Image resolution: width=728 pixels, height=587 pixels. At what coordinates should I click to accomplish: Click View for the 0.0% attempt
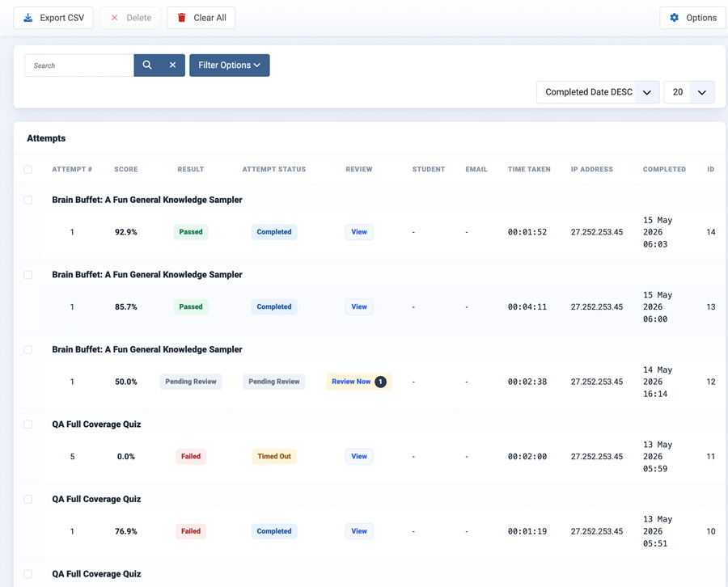pyautogui.click(x=359, y=456)
